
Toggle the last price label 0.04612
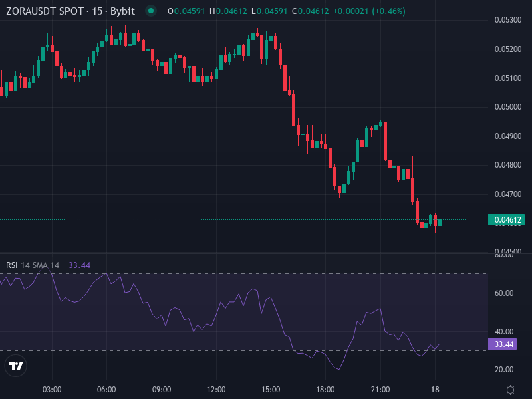pyautogui.click(x=507, y=219)
